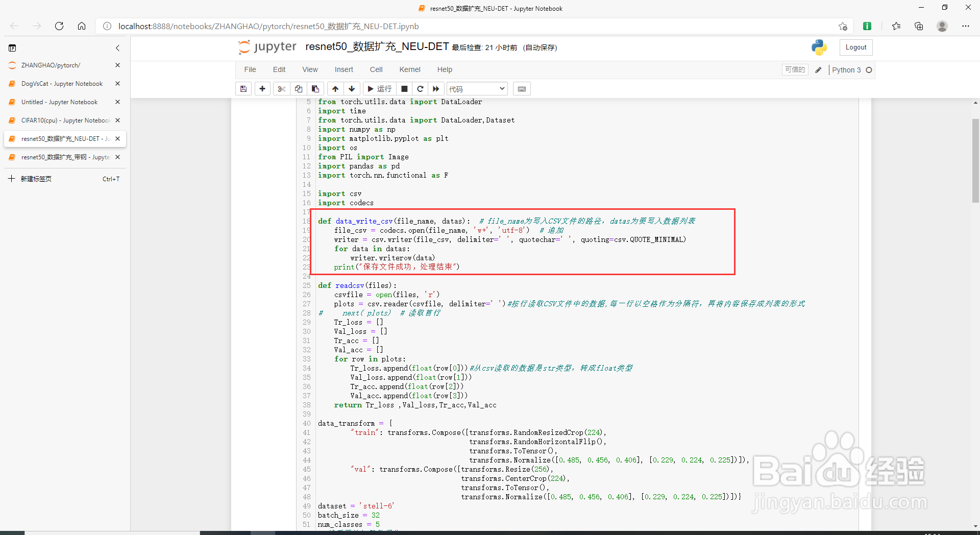Click the Python logo icon in the header
The image size is (980, 535).
[x=819, y=47]
